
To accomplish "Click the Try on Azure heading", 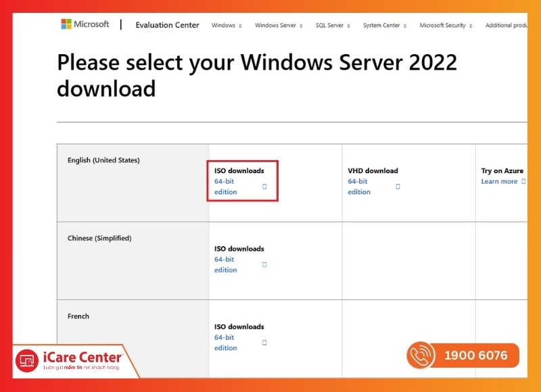I will 502,171.
